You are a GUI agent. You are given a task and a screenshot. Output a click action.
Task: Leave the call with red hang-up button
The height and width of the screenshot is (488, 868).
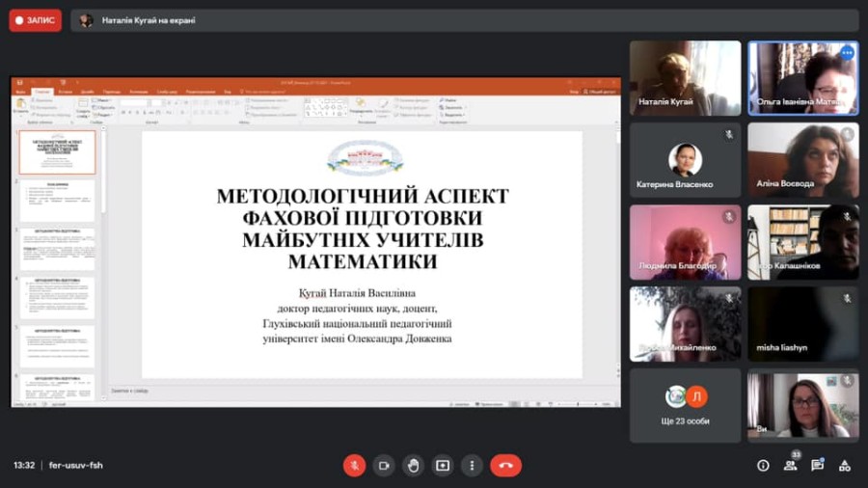pos(505,465)
